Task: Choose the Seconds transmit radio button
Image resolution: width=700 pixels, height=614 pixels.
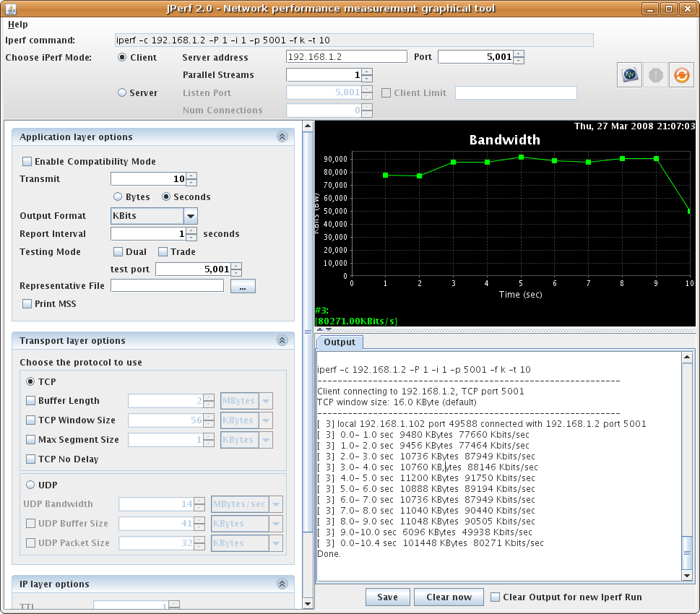Action: click(166, 196)
